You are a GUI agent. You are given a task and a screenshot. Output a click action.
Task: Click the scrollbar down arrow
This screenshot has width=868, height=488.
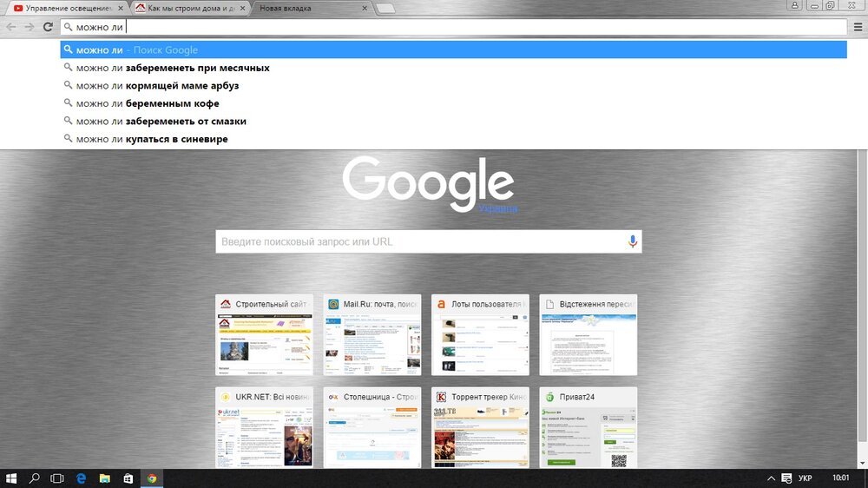tap(863, 464)
